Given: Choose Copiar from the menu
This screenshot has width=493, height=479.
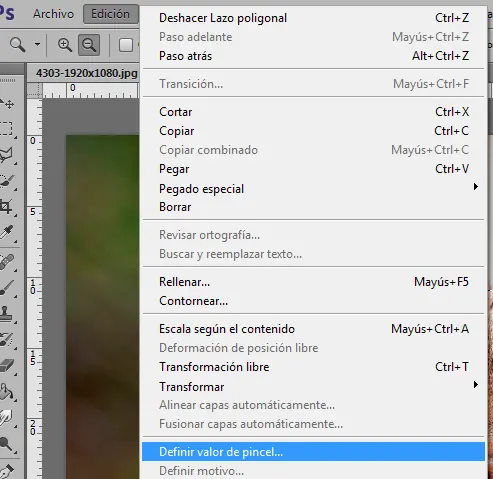Looking at the screenshot, I should (314, 131).
